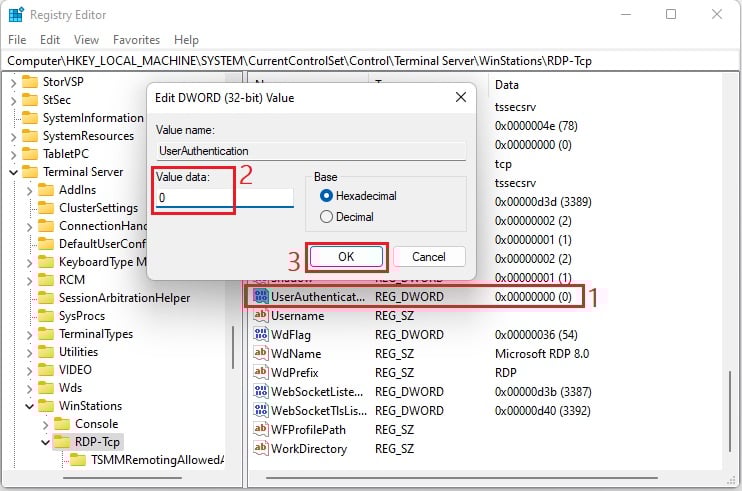Select the Utilities tree item

point(78,351)
